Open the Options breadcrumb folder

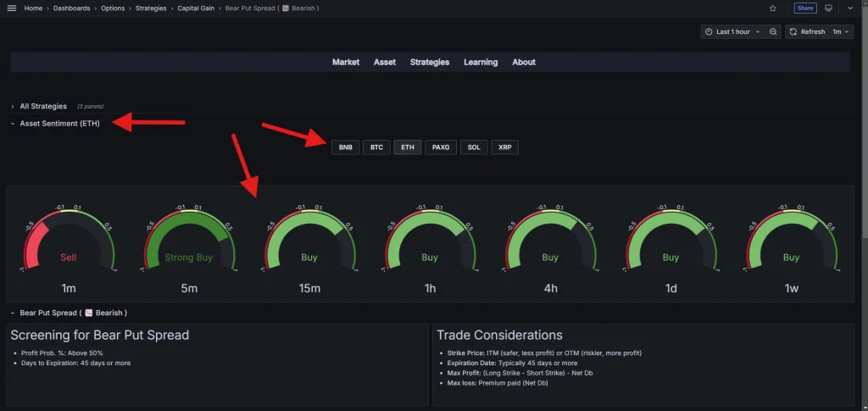113,8
